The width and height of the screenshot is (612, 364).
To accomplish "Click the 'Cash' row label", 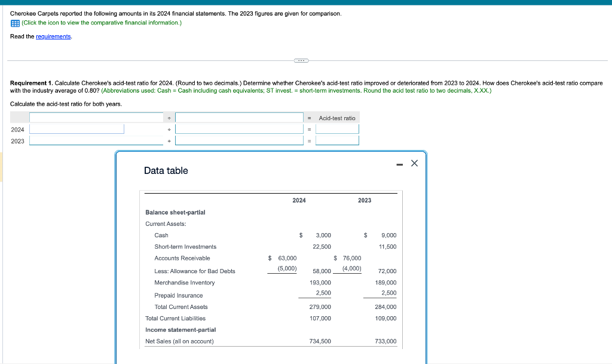I will point(161,235).
